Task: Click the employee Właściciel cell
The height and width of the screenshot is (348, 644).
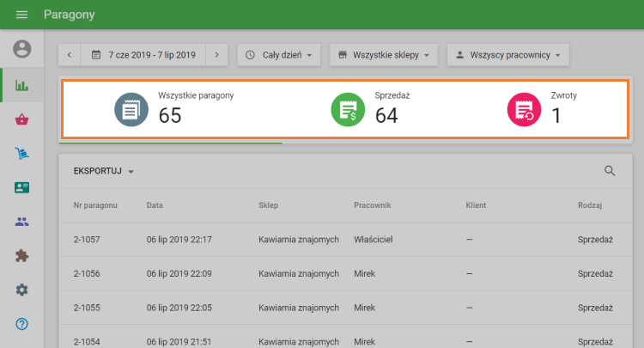Action: click(374, 240)
